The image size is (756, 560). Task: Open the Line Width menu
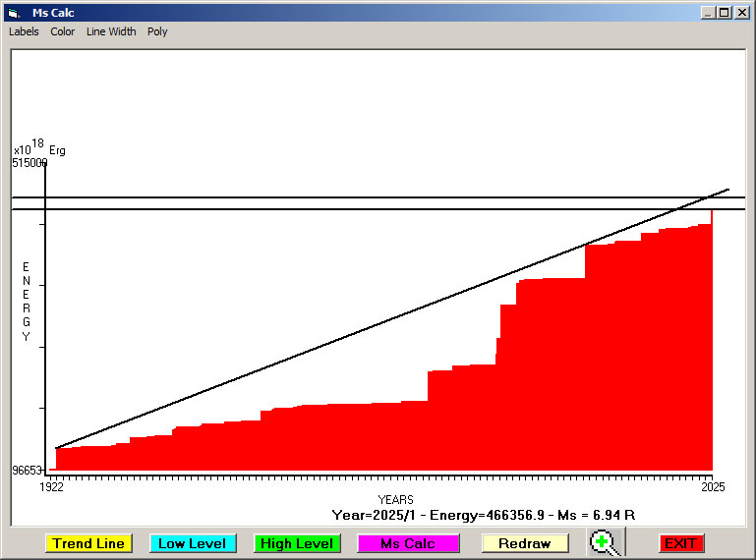[111, 31]
